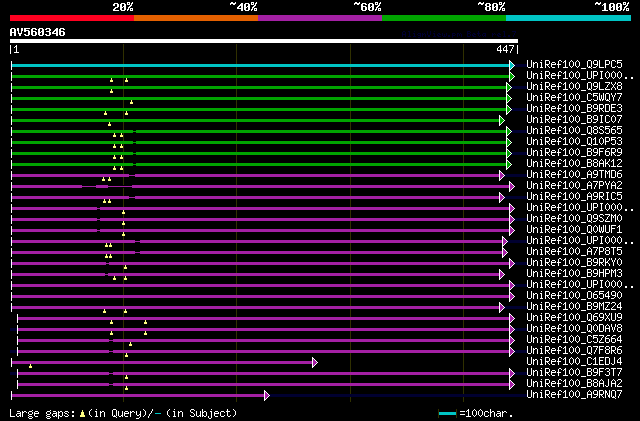The height and width of the screenshot is (421, 640).
Task: Select the UniRef100_Q0DAV8 label
Action: click(x=574, y=329)
